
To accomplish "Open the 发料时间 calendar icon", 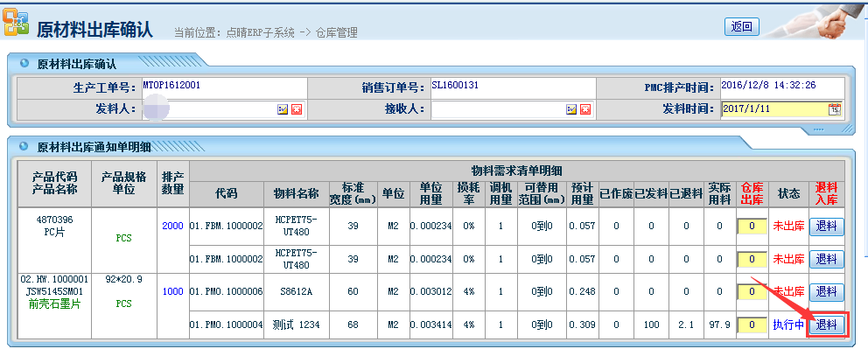I will pos(835,109).
